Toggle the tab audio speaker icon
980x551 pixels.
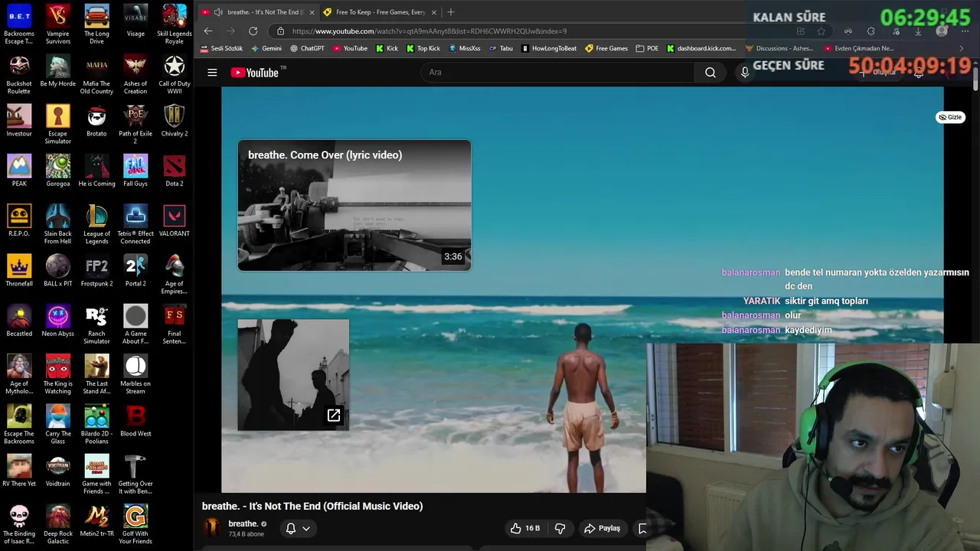click(218, 12)
